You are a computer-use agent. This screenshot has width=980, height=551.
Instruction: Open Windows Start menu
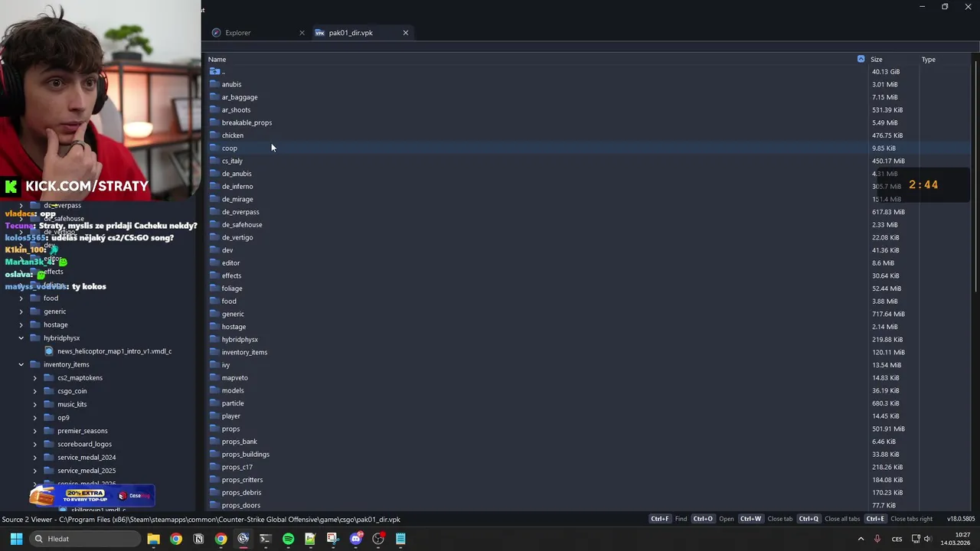click(16, 539)
